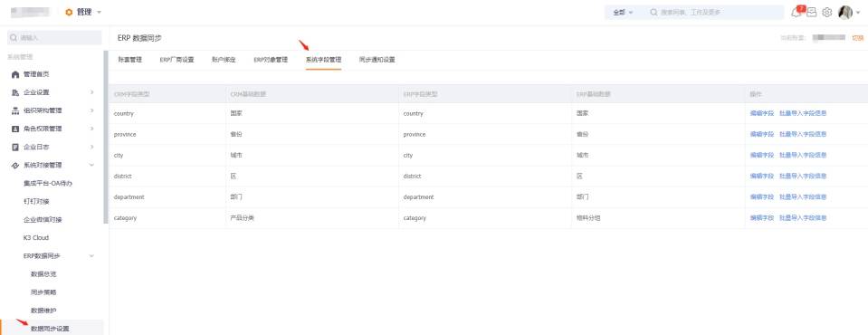Click 编辑字段 in the city row
The width and height of the screenshot is (868, 335).
point(762,155)
